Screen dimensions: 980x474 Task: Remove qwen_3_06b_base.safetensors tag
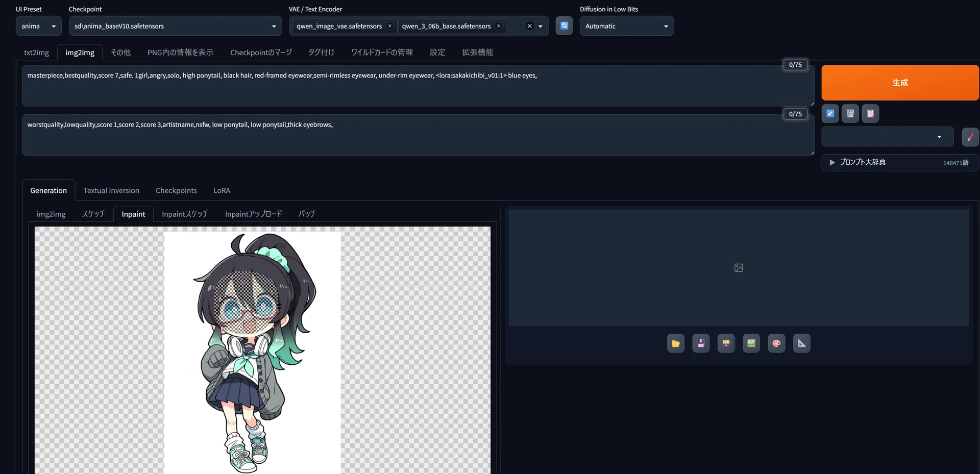pyautogui.click(x=499, y=26)
